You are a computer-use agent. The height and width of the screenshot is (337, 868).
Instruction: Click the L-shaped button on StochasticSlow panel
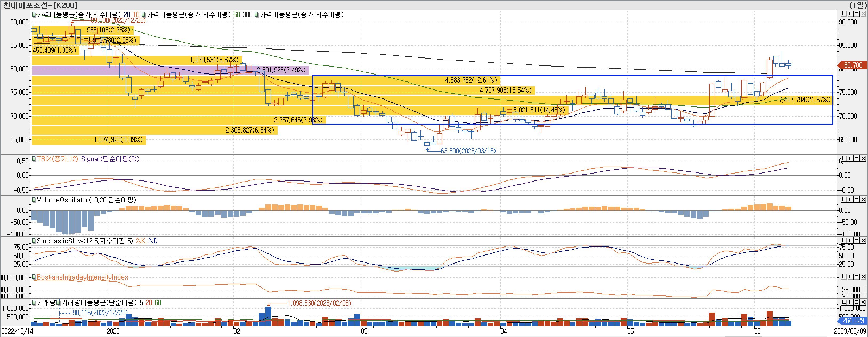(x=844, y=240)
